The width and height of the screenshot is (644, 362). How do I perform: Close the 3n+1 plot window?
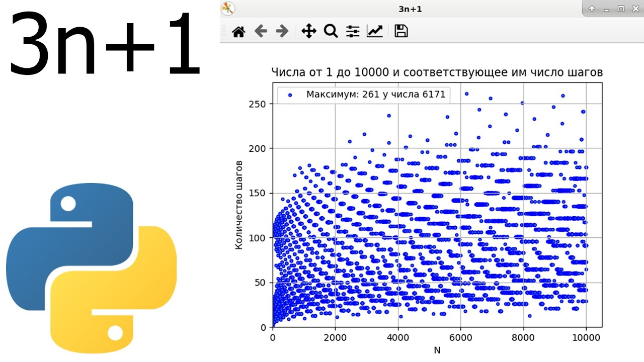634,9
